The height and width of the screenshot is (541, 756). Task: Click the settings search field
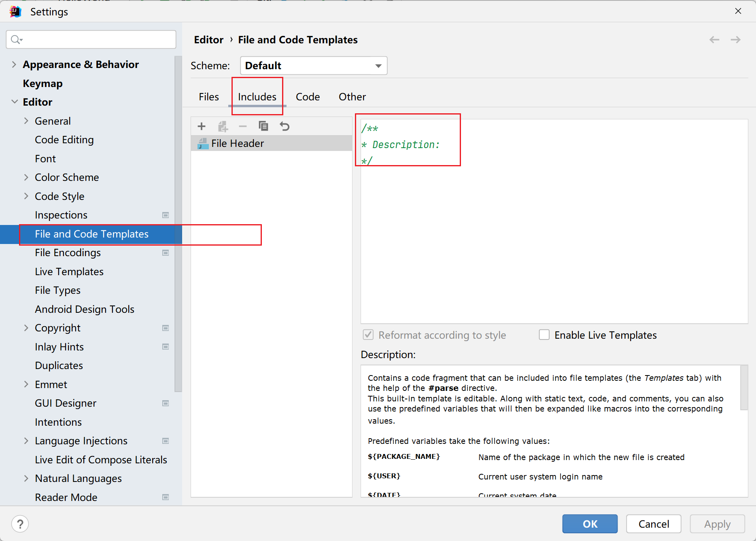(x=91, y=39)
